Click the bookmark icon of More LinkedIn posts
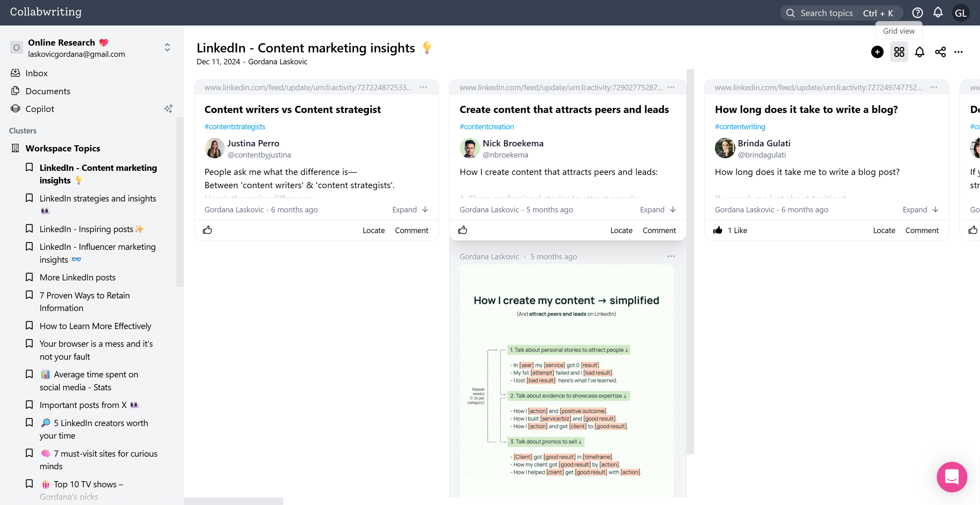The width and height of the screenshot is (980, 505). [x=29, y=277]
